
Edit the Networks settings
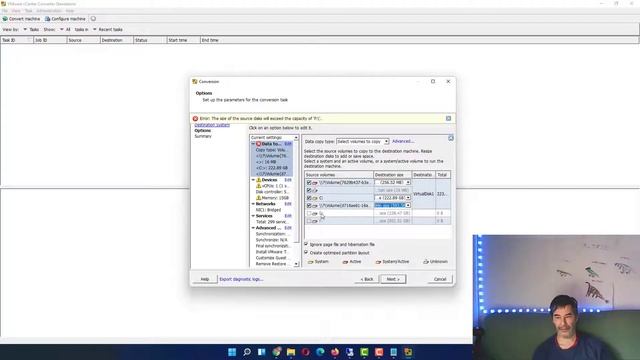[288, 204]
